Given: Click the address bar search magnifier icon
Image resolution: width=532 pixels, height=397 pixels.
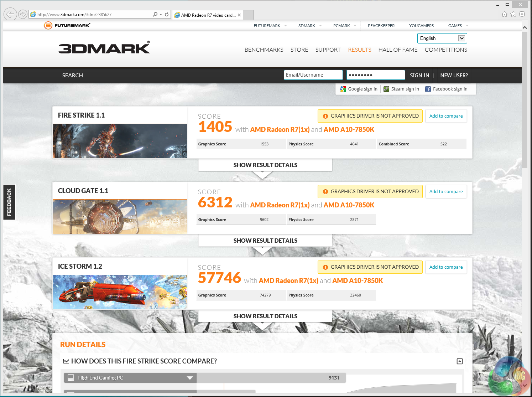Looking at the screenshot, I should tap(155, 15).
